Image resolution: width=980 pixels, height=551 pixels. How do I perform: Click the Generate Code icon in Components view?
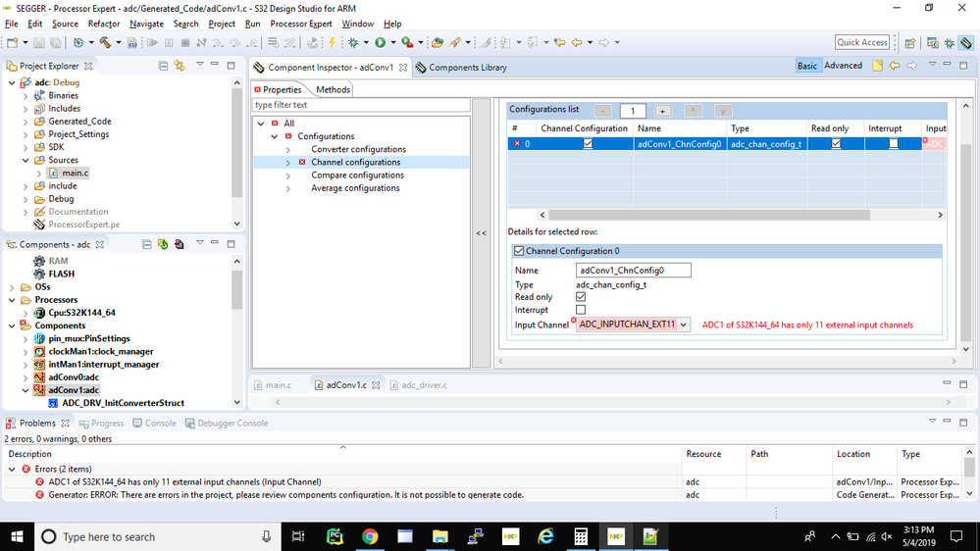coord(163,244)
